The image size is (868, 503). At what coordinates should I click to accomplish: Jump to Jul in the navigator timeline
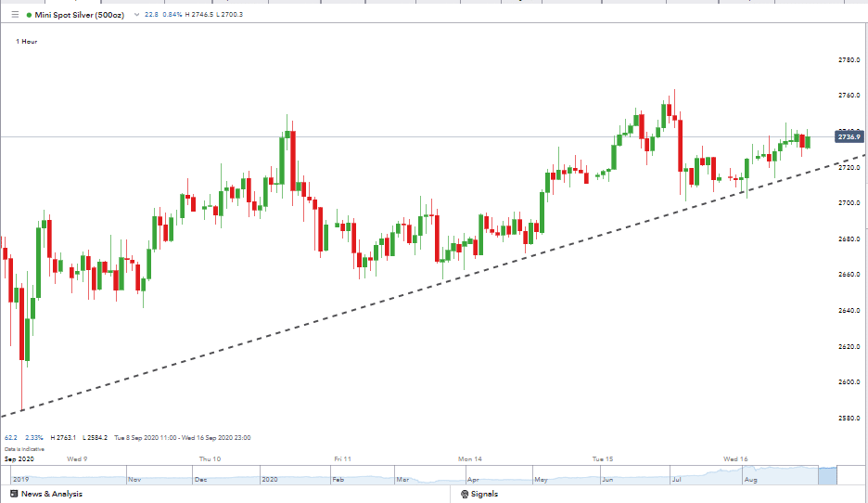pyautogui.click(x=677, y=480)
